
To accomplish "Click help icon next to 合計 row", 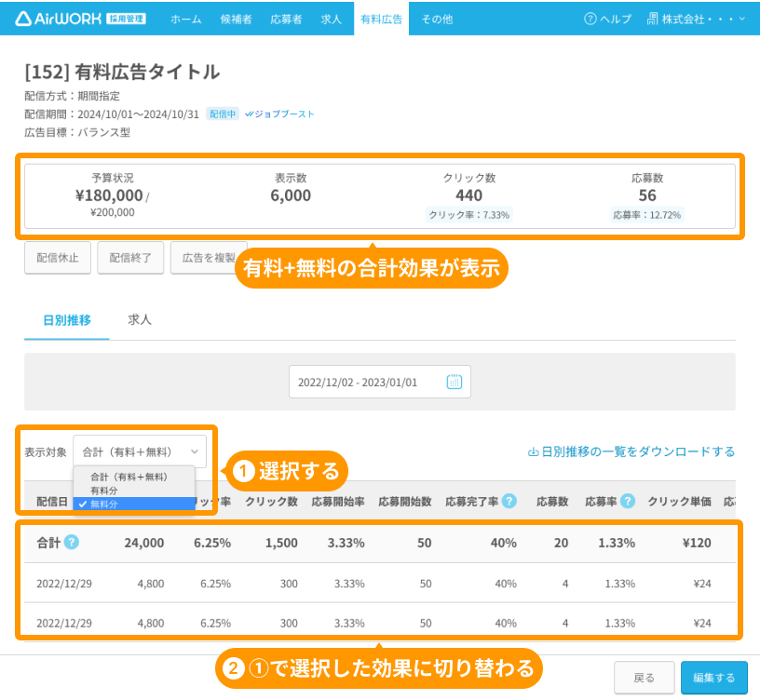I will (x=71, y=542).
